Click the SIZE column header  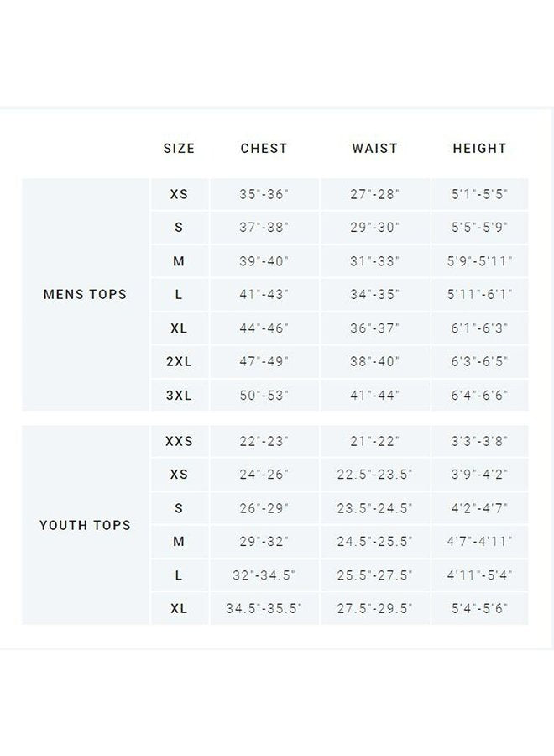179,149
